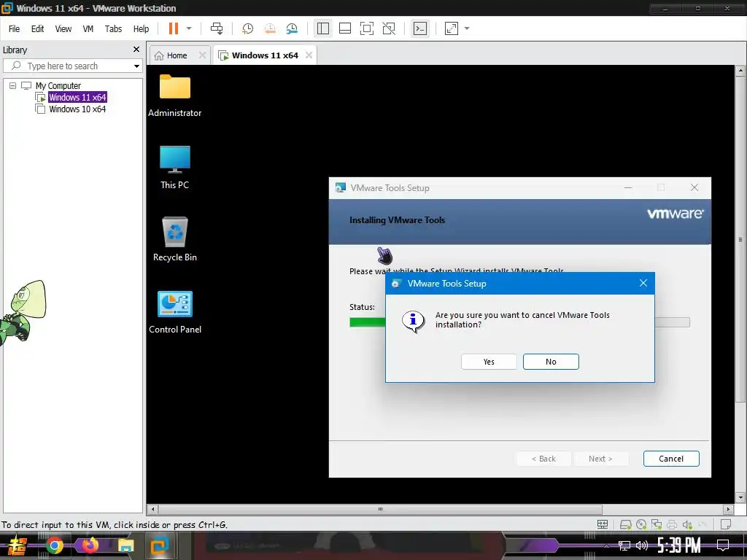Close the cancel confirmation dialog

tap(643, 284)
